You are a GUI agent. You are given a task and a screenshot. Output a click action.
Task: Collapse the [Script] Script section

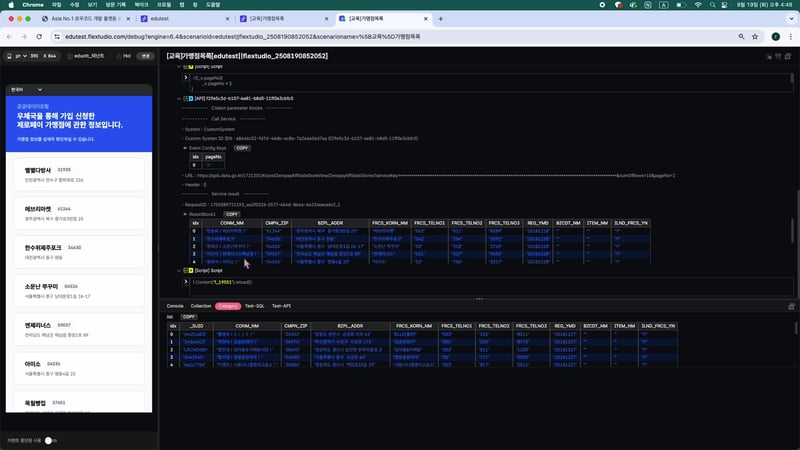click(x=178, y=270)
